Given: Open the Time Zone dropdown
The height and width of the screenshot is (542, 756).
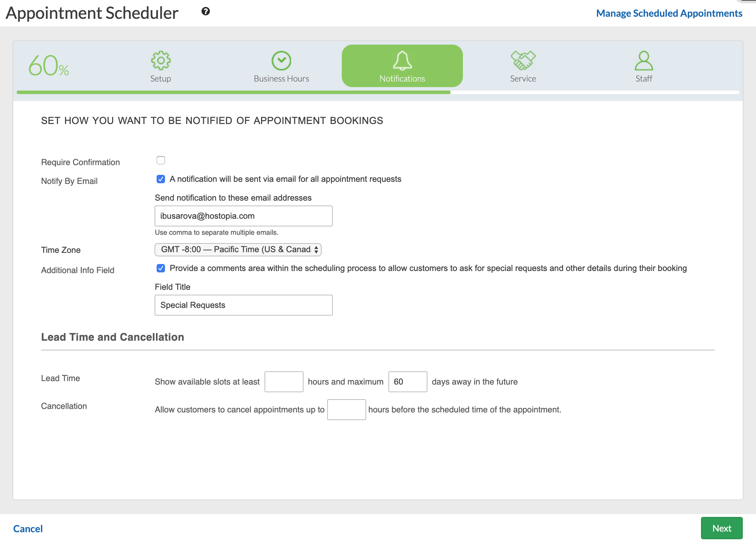Looking at the screenshot, I should [238, 249].
